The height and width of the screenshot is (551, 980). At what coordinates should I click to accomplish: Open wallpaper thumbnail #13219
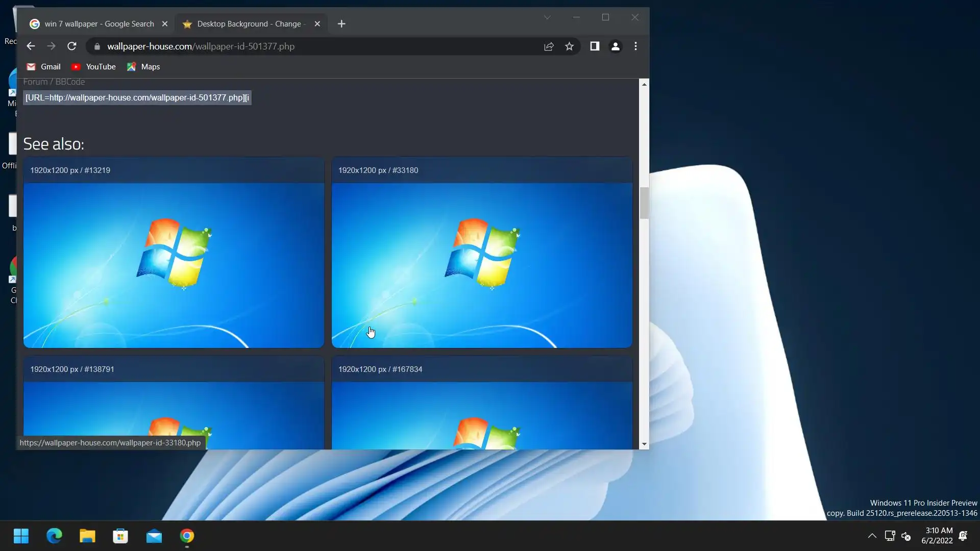[174, 265]
